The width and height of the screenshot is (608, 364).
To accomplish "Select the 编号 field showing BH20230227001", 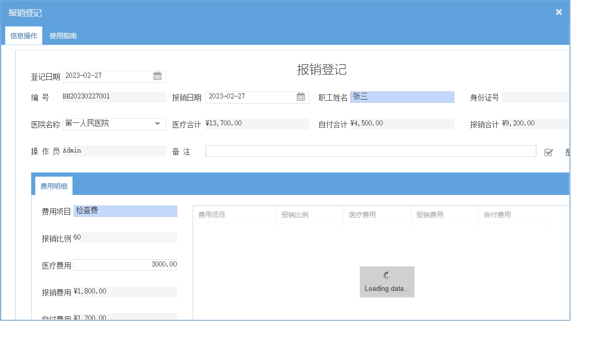I will click(x=114, y=97).
